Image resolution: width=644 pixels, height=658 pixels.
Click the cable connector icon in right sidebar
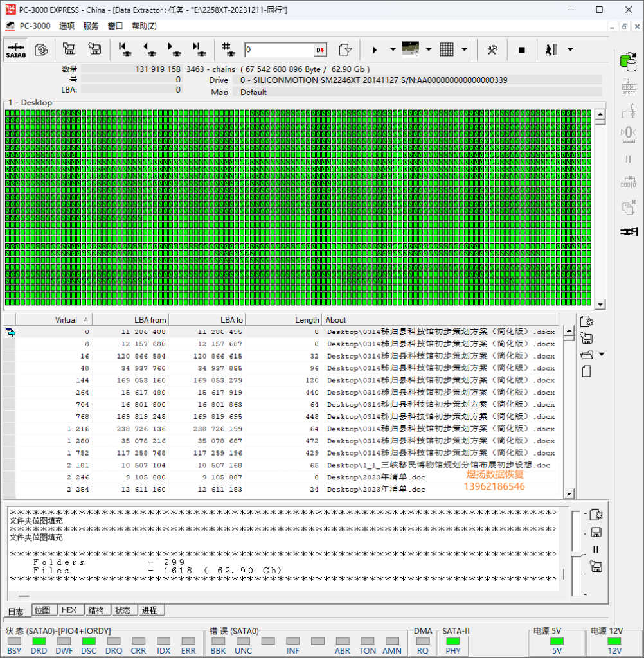click(x=629, y=231)
